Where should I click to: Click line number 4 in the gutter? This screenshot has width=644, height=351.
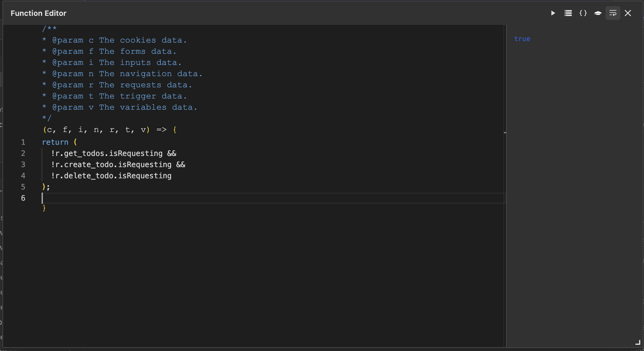click(23, 176)
